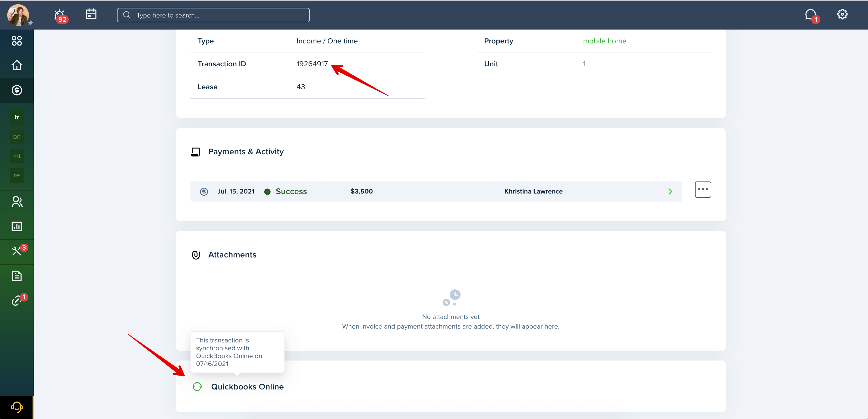Click the Payments & Activity heading
Image resolution: width=868 pixels, height=419 pixels.
click(x=246, y=152)
